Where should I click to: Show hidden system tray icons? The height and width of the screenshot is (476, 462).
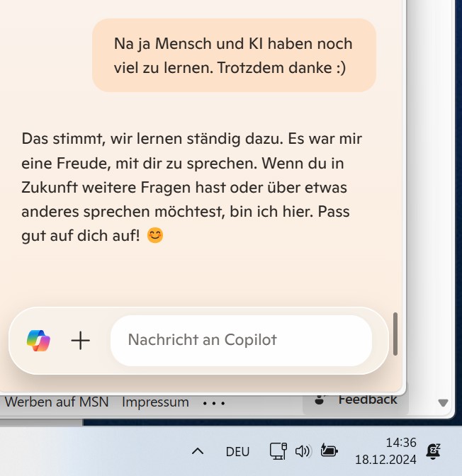pyautogui.click(x=198, y=451)
